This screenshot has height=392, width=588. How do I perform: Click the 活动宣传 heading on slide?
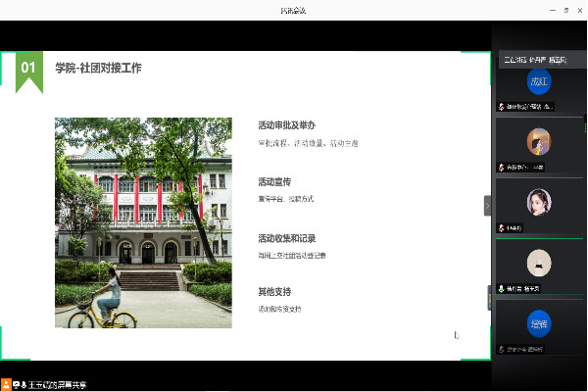coord(274,181)
